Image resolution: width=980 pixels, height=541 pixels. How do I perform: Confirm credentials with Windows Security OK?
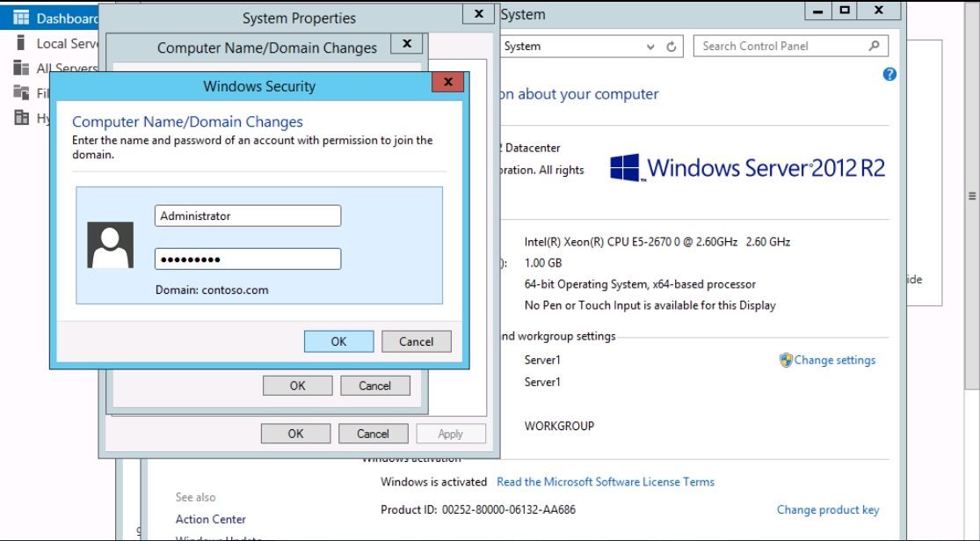pos(338,341)
